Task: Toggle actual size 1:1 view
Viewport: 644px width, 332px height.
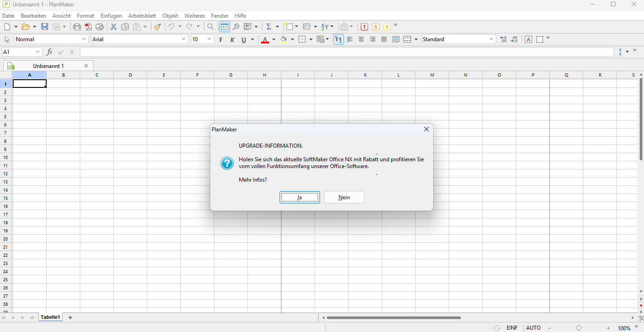Action: pos(224,27)
